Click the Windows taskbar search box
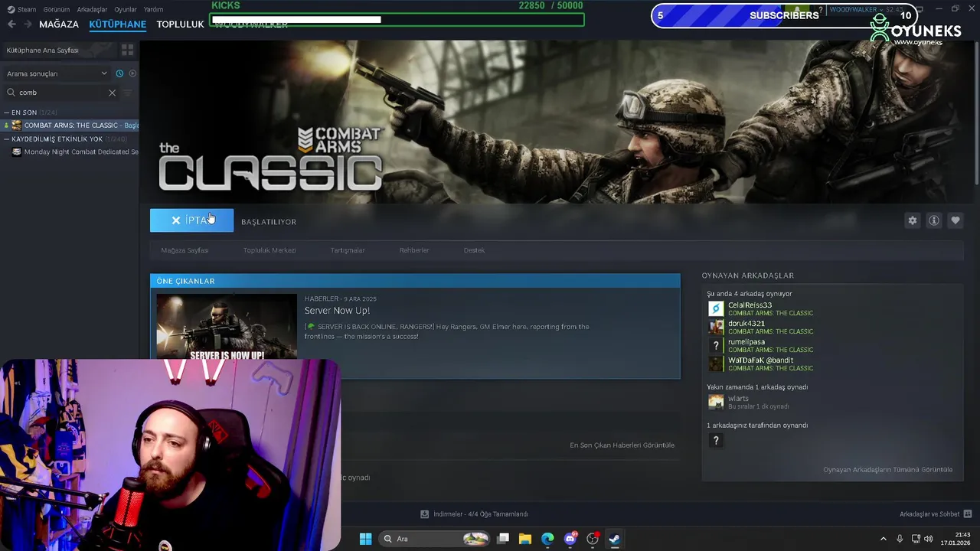 click(433, 539)
